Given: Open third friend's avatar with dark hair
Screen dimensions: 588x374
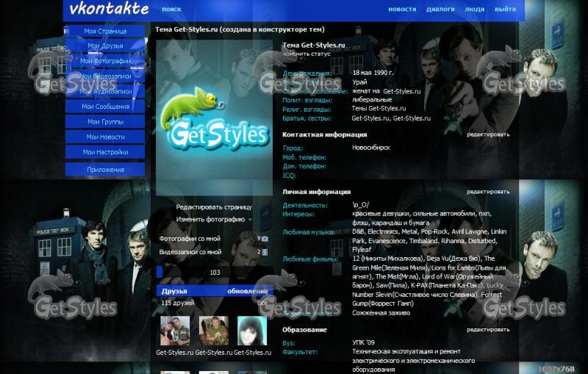Looking at the screenshot, I should pos(251,331).
